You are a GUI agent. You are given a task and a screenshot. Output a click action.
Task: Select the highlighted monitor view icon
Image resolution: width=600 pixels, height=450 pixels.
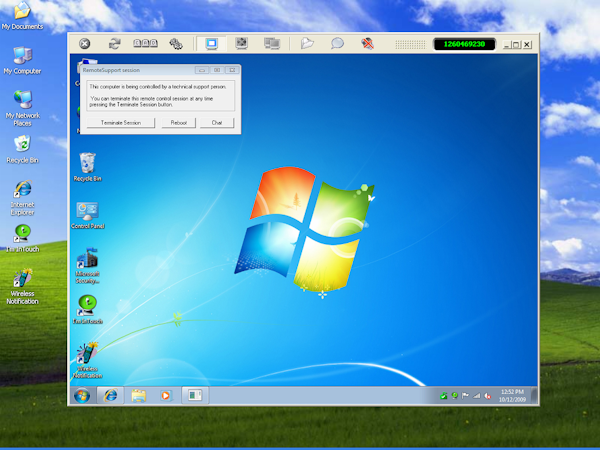point(211,44)
